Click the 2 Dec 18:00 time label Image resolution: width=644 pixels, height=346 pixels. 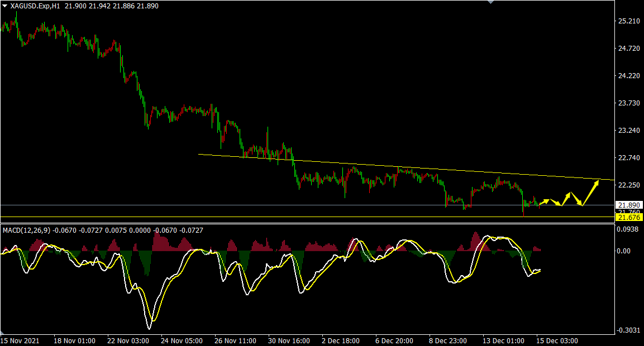click(340, 340)
